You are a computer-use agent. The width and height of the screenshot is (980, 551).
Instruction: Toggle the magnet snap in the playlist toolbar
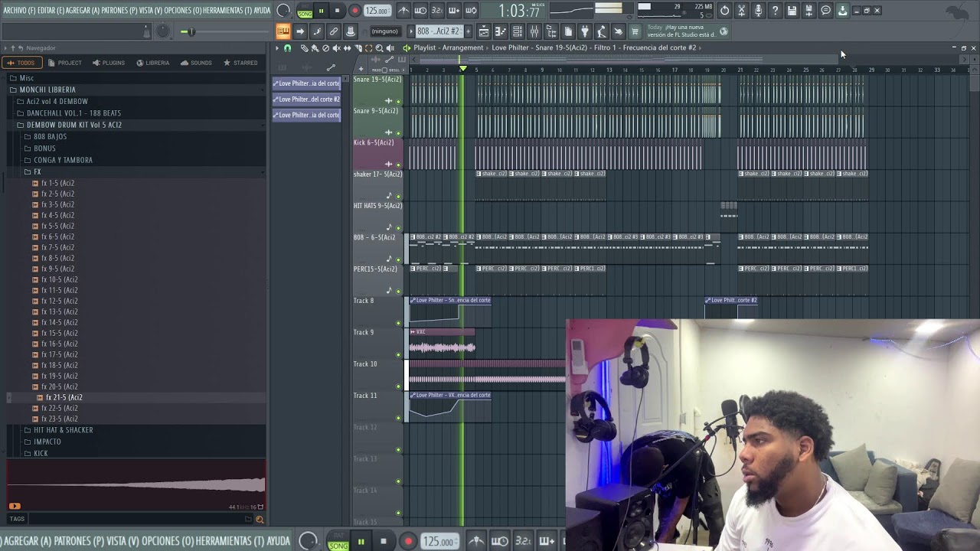(288, 48)
